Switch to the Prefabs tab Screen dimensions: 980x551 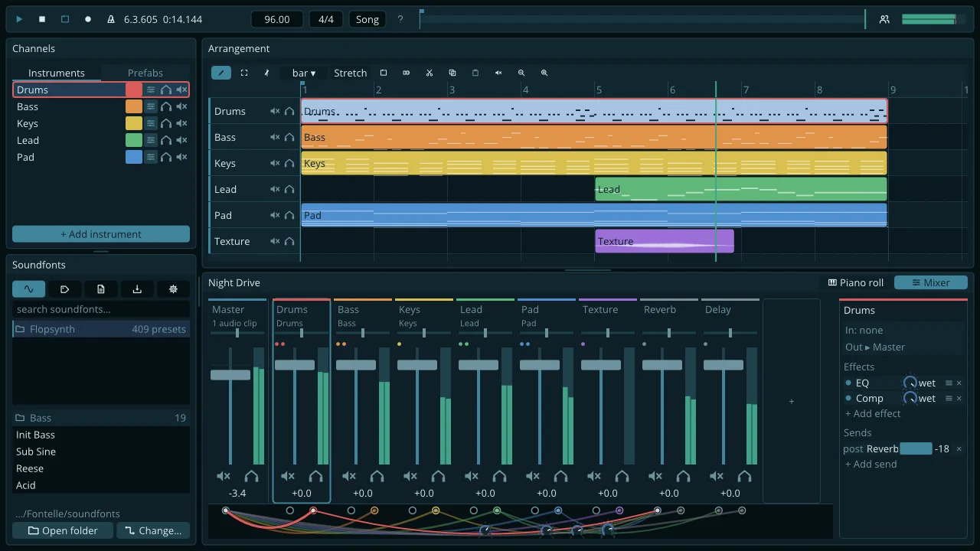coord(145,73)
